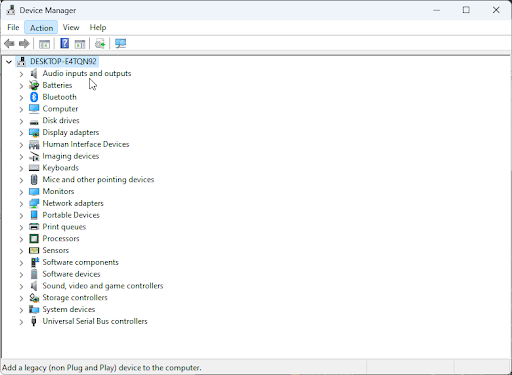This screenshot has width=512, height=375.
Task: Expand the Display adapters node
Action: click(x=21, y=133)
